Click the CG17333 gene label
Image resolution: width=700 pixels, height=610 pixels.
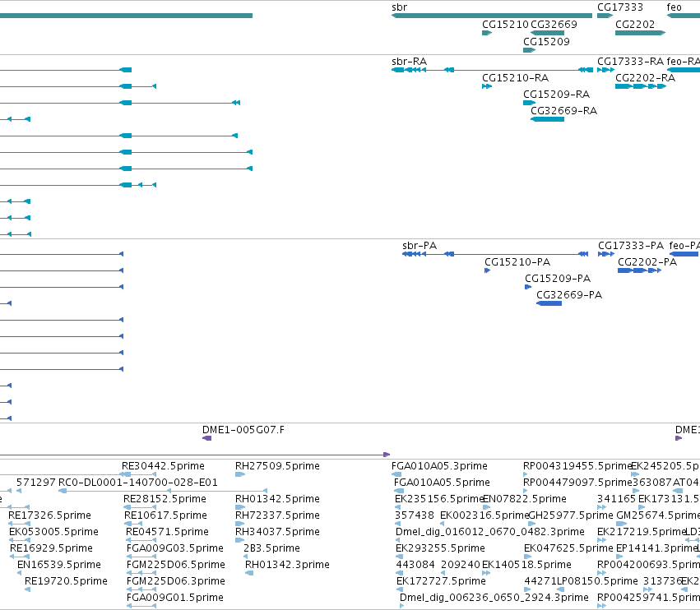(620, 7)
